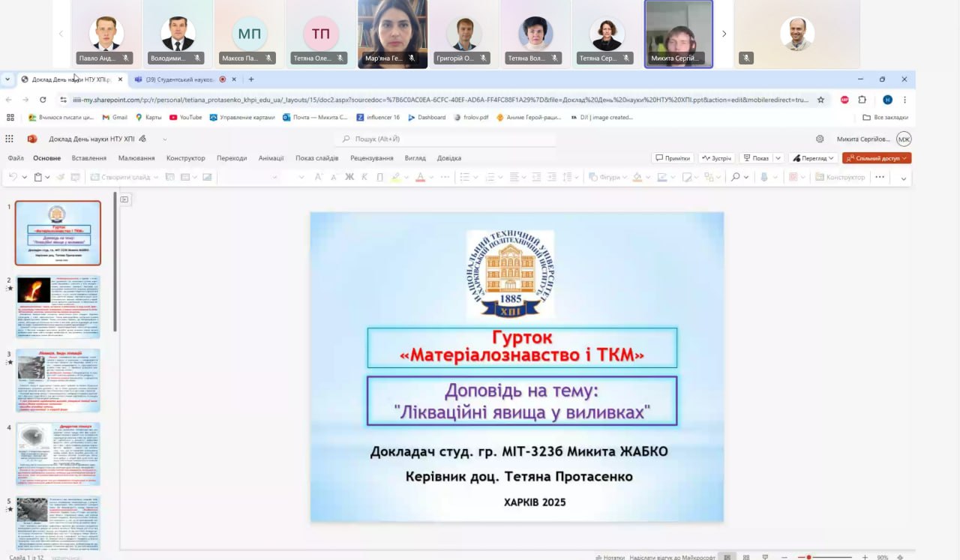The height and width of the screenshot is (560, 960).
Task: Expand the ribbon collapse chevron
Action: (904, 178)
